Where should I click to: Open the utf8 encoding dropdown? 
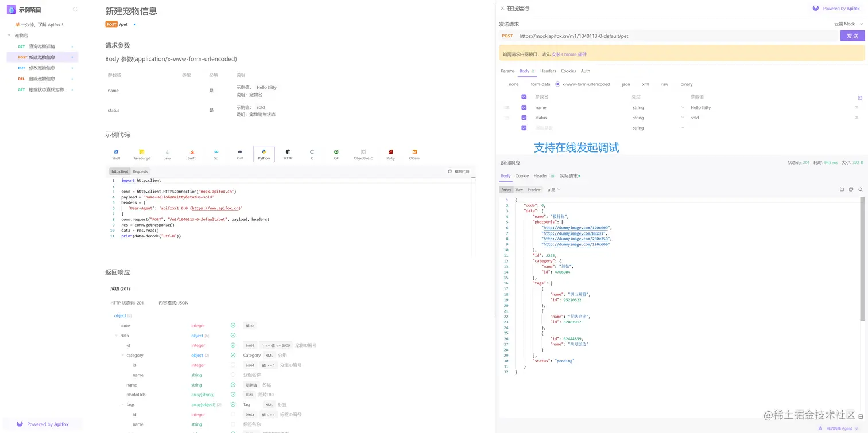[553, 189]
